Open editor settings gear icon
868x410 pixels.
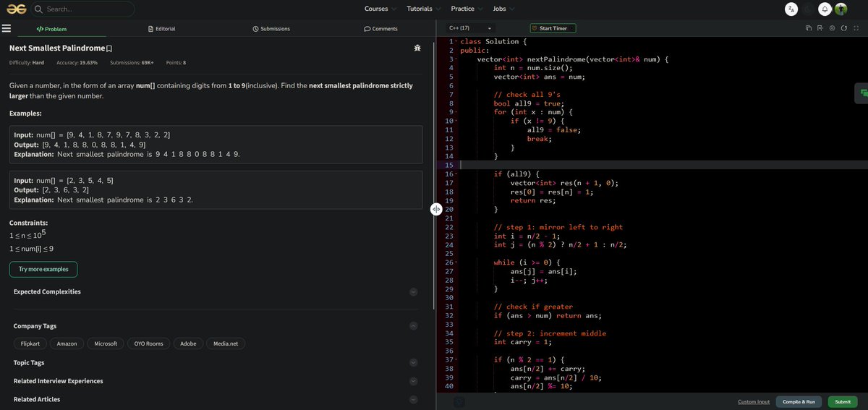coord(833,28)
